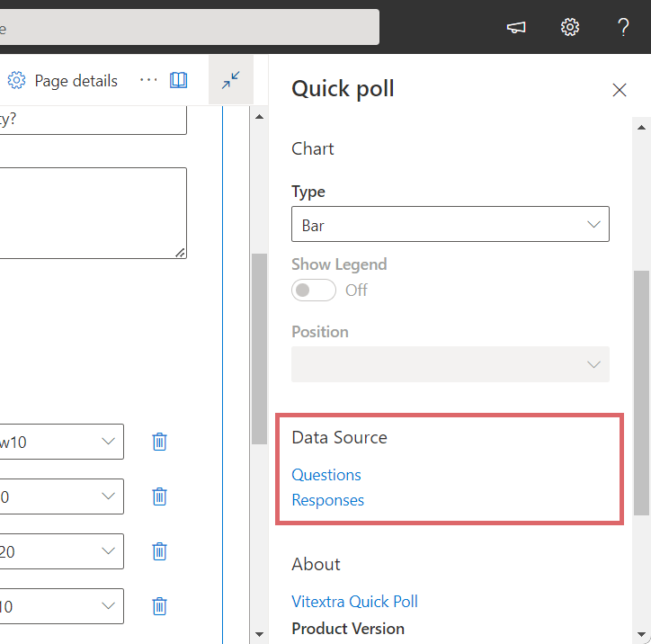Viewport: 651px width, 644px height.
Task: Click the Chart section heading
Action: (x=313, y=148)
